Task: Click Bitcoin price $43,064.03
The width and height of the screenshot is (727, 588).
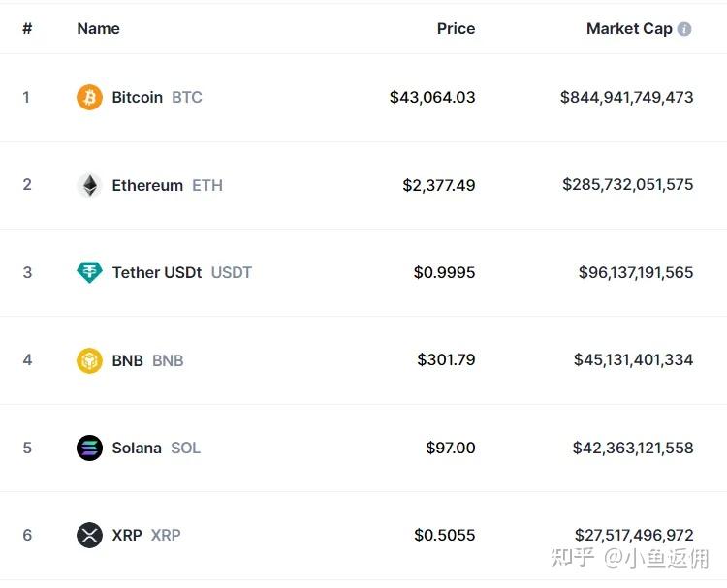Action: [x=432, y=97]
